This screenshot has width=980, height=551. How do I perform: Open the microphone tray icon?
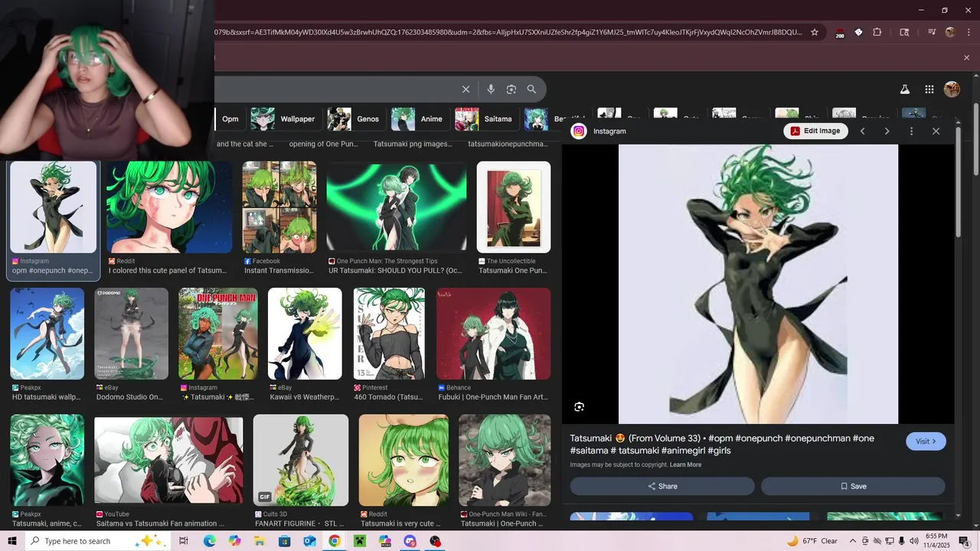901,541
